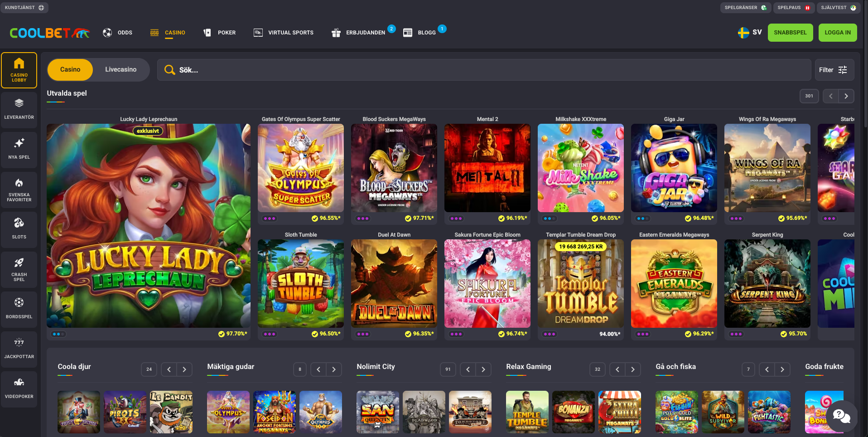This screenshot has height=437, width=868.
Task: Open the Odds menu item
Action: (125, 33)
